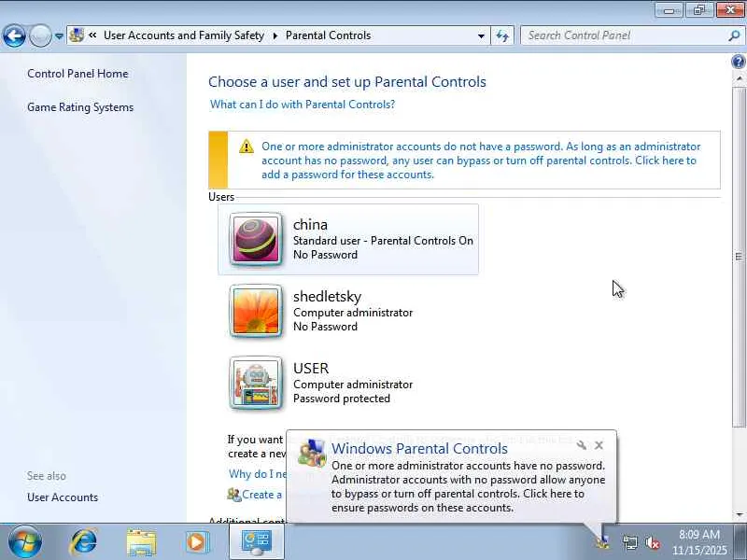Open the address bar history dropdown
The image size is (747, 560).
481,35
